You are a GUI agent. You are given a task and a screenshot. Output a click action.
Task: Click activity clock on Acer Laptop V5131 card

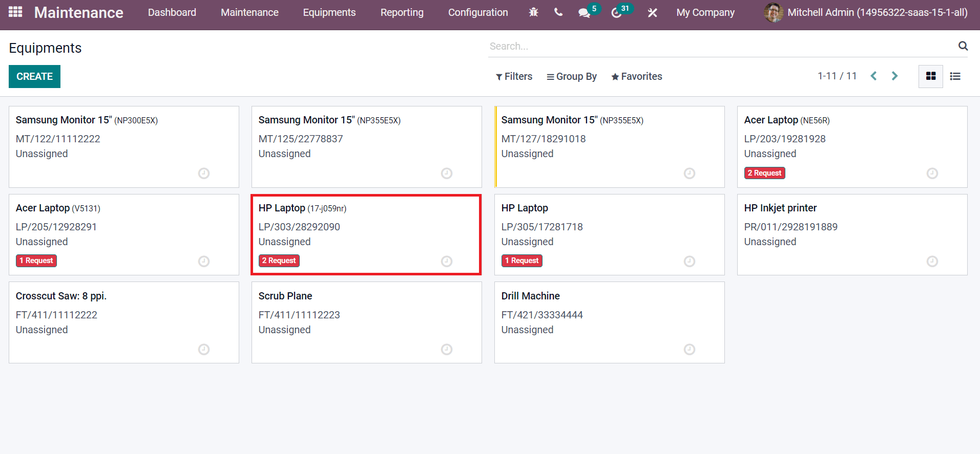(x=204, y=262)
